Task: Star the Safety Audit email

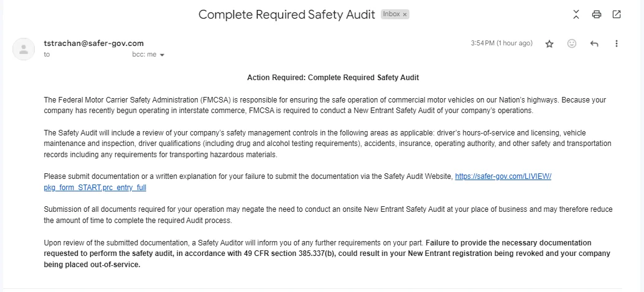Action: pyautogui.click(x=549, y=43)
